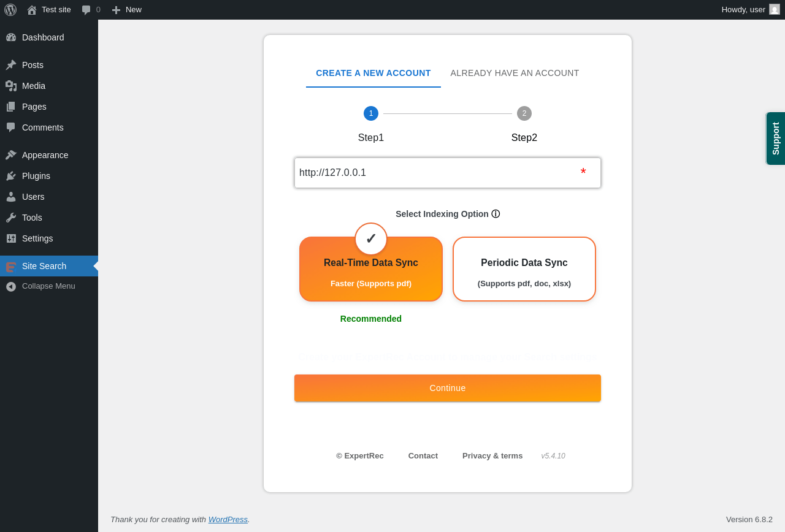Select Real-Time Data Sync option

pyautogui.click(x=371, y=269)
